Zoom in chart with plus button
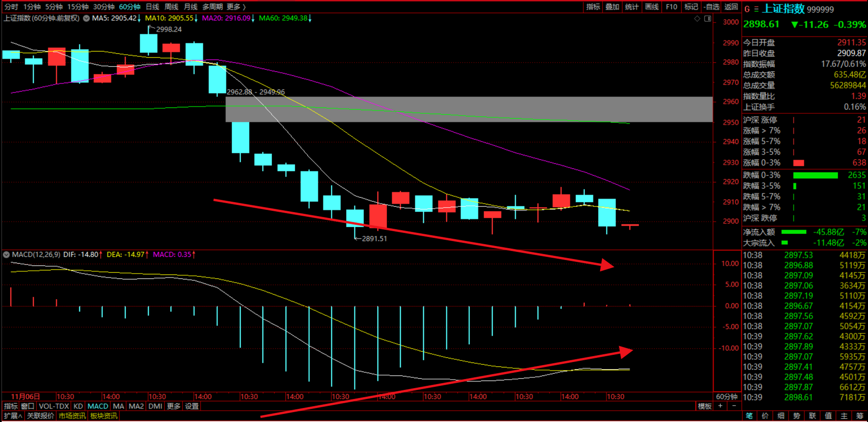 click(x=720, y=406)
